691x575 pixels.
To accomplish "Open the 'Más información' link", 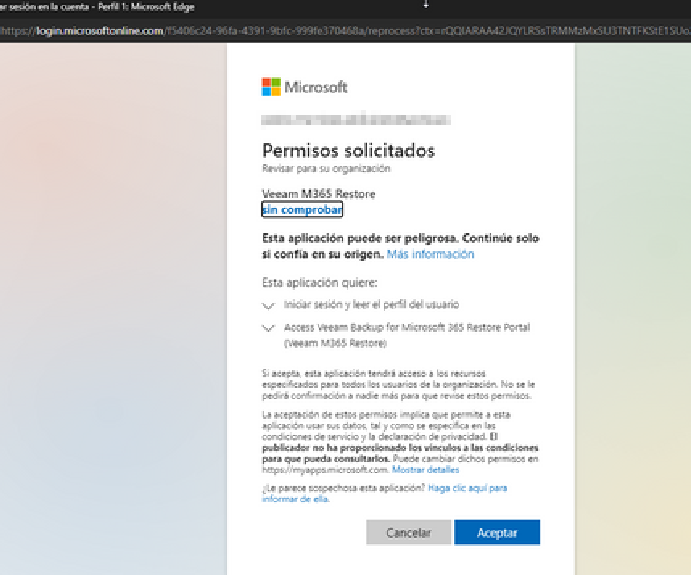I will coord(431,254).
